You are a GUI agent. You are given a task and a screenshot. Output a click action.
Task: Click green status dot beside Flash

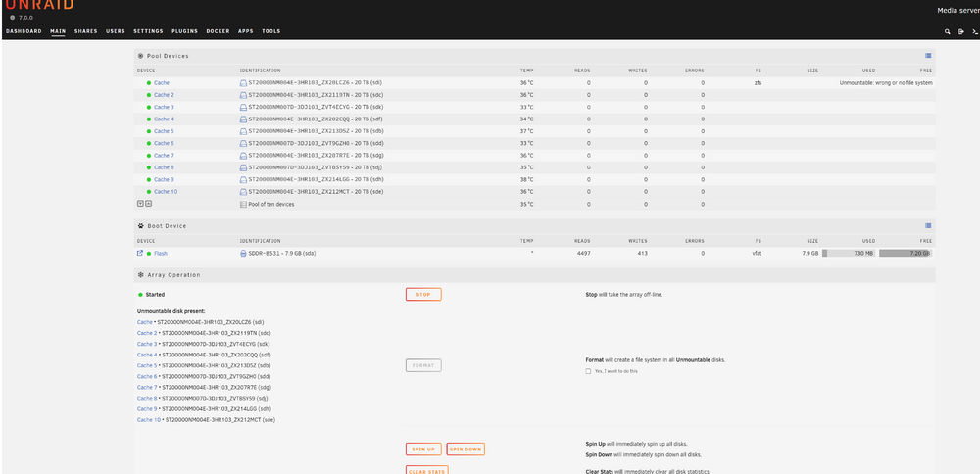coord(149,254)
